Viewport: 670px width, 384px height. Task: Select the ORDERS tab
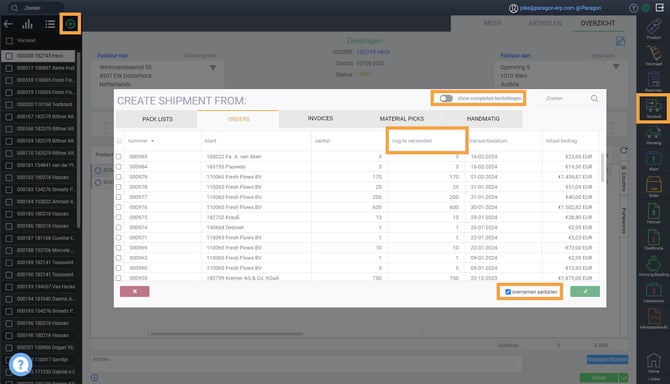(238, 119)
